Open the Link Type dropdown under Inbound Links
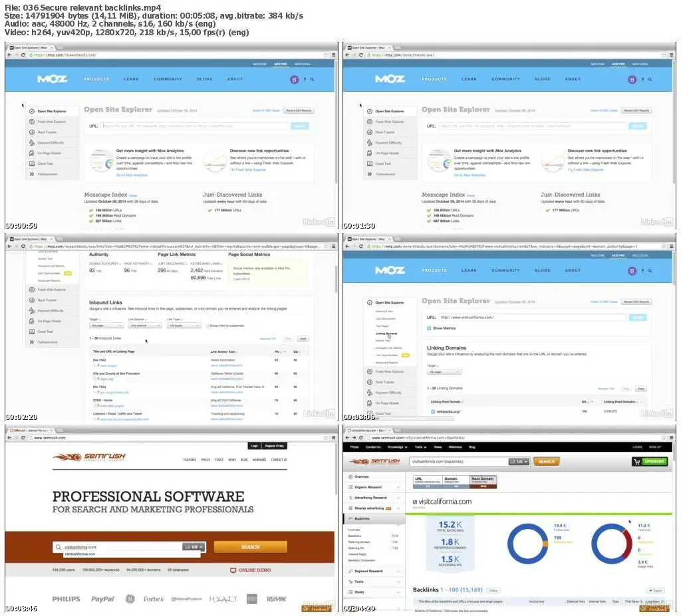Viewport: 681px width, 616px height. pos(184,326)
